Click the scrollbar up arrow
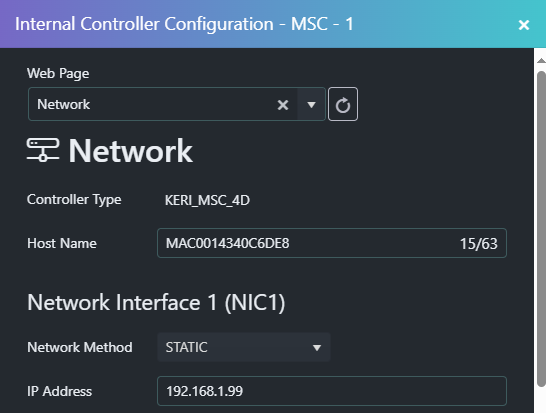Screen dimensions: 546x413 [541, 60]
